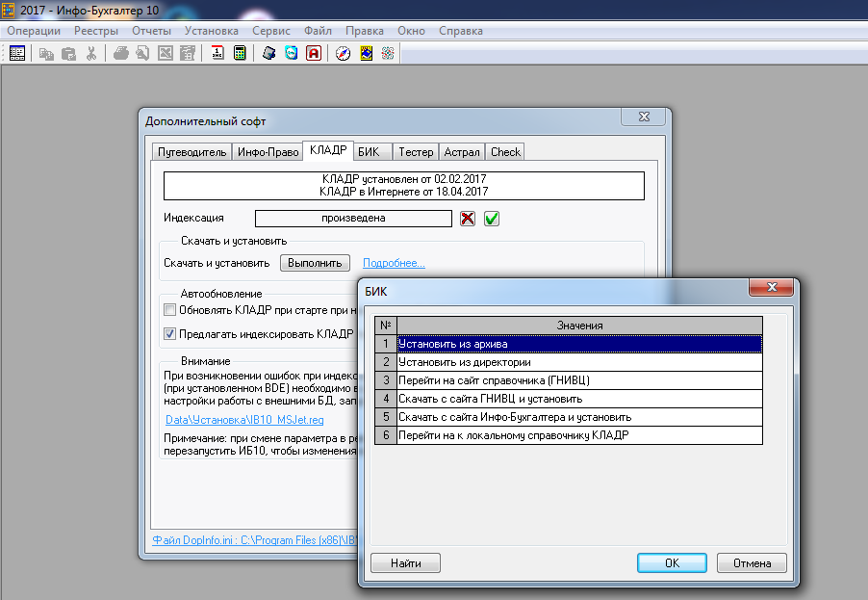Open the Data\Установка\IB10_MSJet.reg link
Image resolution: width=868 pixels, height=600 pixels.
[244, 419]
